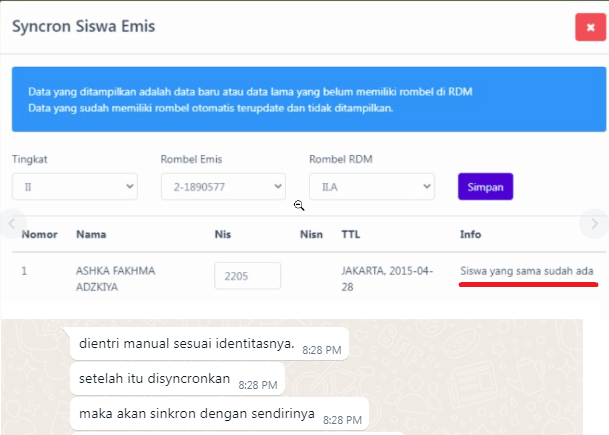
Task: Click the TTL column header
Action: pyautogui.click(x=351, y=234)
